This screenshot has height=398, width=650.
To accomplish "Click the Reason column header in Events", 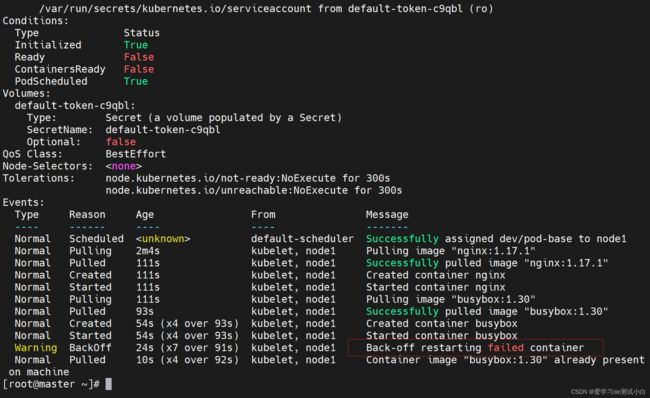I will (x=87, y=214).
